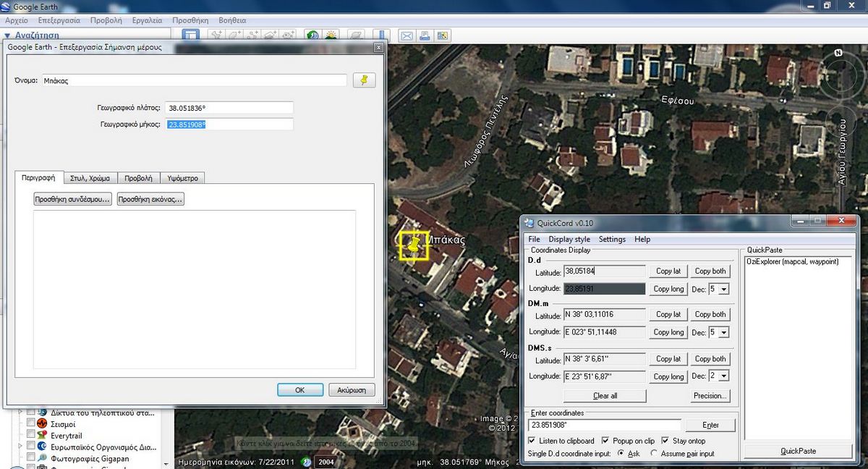Image resolution: width=868 pixels, height=469 pixels.
Task: Open the QuickCord Settings menu
Action: tap(612, 240)
